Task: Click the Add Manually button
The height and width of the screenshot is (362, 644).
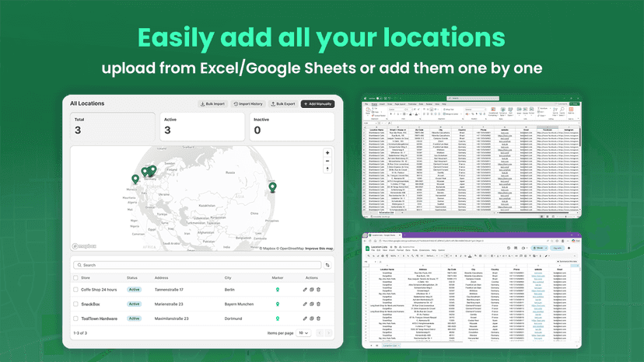Action: click(x=317, y=104)
